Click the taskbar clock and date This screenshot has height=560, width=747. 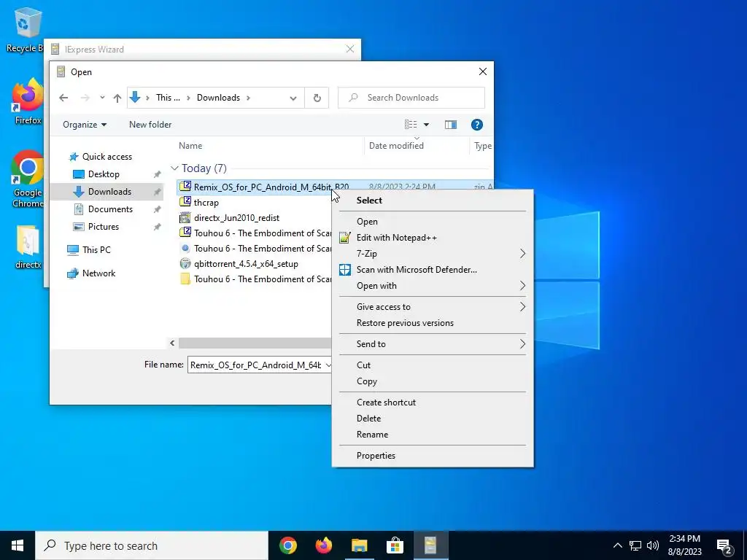click(684, 545)
